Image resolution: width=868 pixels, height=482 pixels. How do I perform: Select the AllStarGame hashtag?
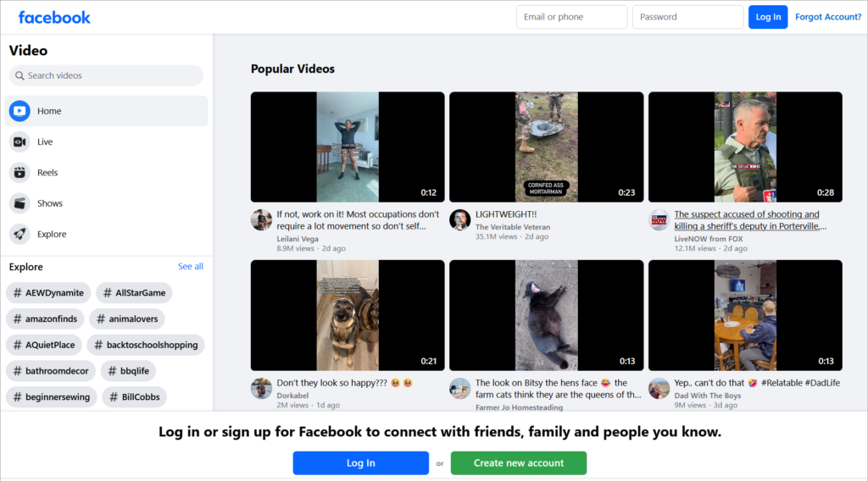pos(134,293)
